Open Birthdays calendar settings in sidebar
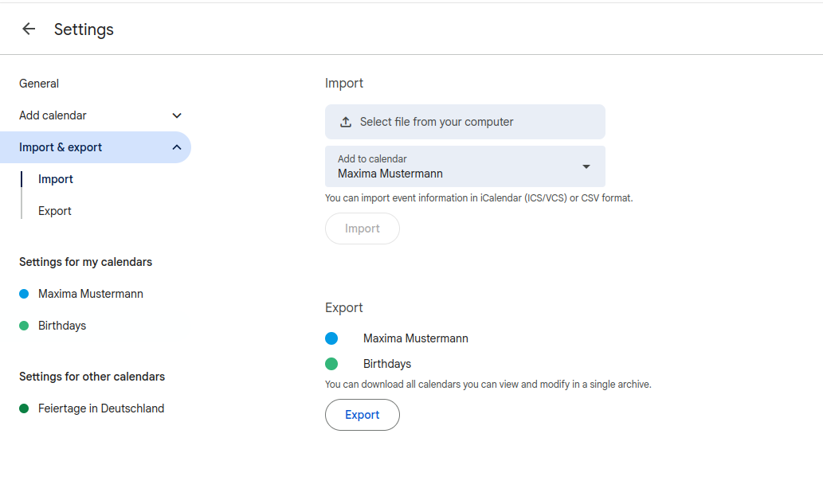The height and width of the screenshot is (504, 823). [62, 326]
